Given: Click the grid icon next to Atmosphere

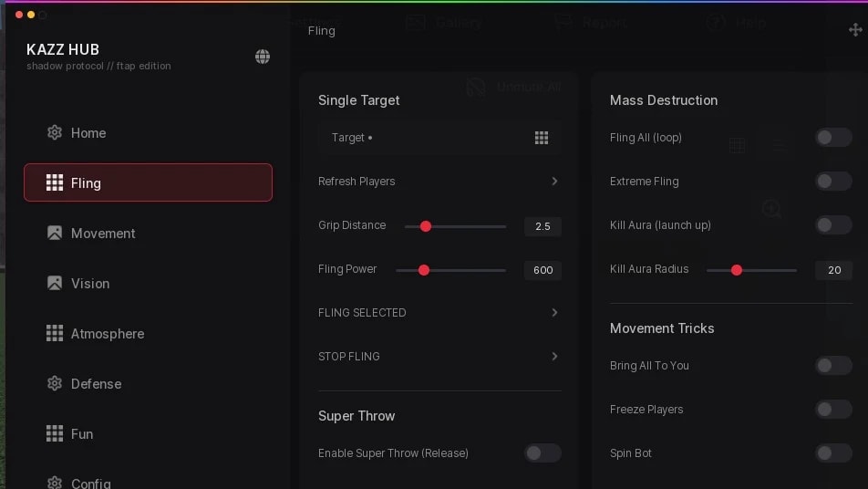Looking at the screenshot, I should [x=55, y=333].
